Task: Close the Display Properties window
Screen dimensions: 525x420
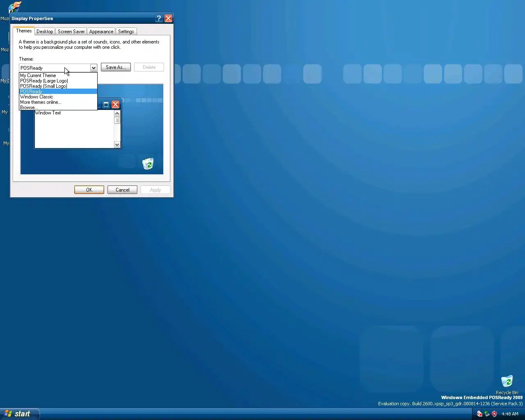Action: click(x=168, y=18)
